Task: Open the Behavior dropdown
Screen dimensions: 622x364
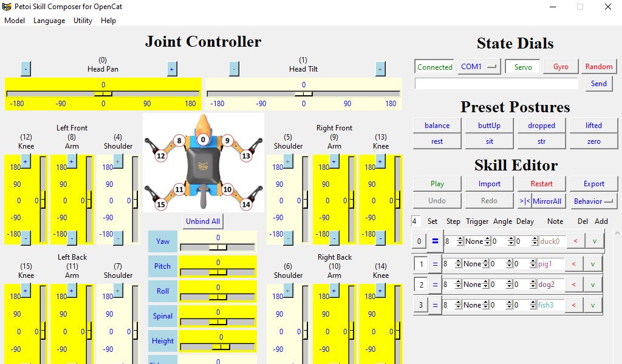Action: coord(593,201)
